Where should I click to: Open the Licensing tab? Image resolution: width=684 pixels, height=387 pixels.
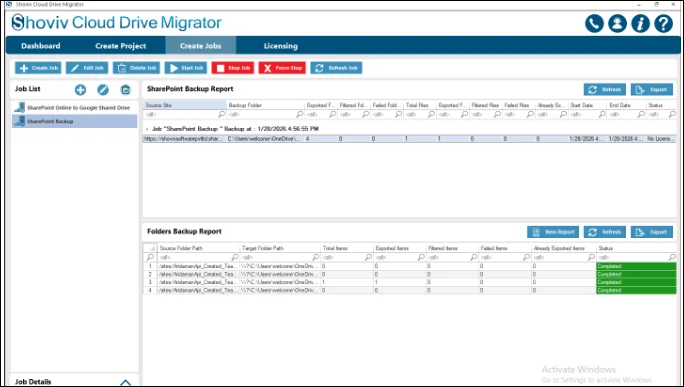pyautogui.click(x=280, y=46)
